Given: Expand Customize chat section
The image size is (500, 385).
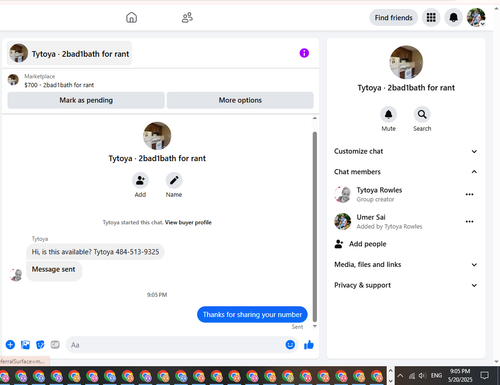Looking at the screenshot, I should 406,151.
